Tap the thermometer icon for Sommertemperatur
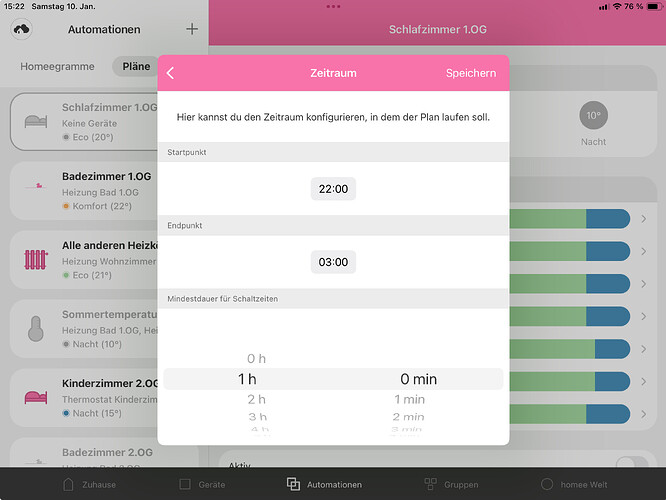The image size is (666, 500). (x=36, y=329)
